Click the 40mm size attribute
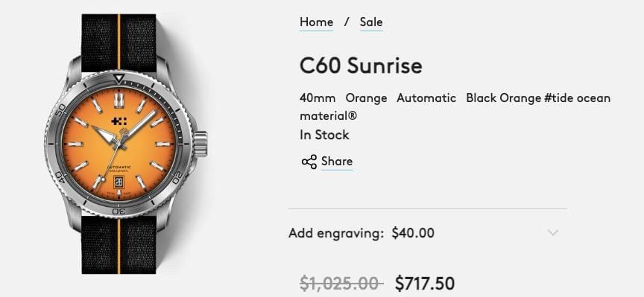The height and width of the screenshot is (297, 644). tap(318, 98)
